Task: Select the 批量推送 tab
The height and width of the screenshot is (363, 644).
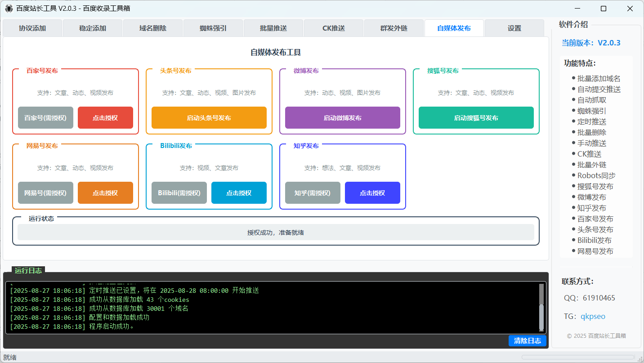Action: coord(273,28)
